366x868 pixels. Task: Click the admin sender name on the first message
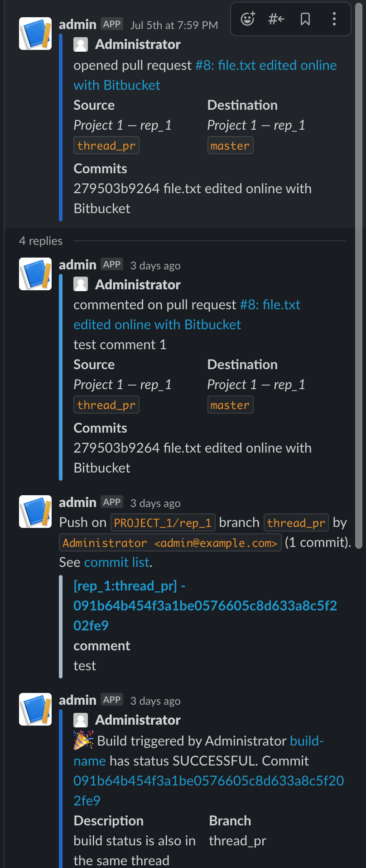click(77, 24)
